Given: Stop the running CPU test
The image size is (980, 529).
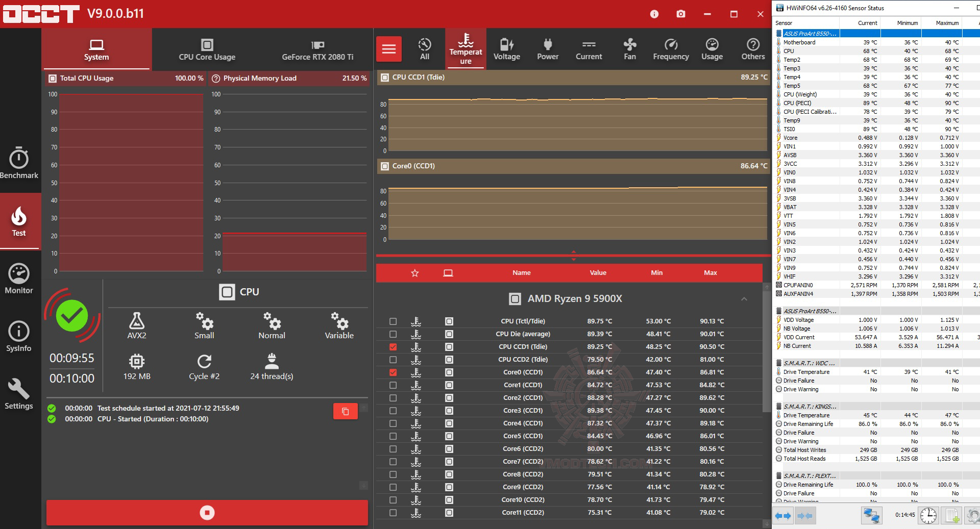Looking at the screenshot, I should 207,513.
